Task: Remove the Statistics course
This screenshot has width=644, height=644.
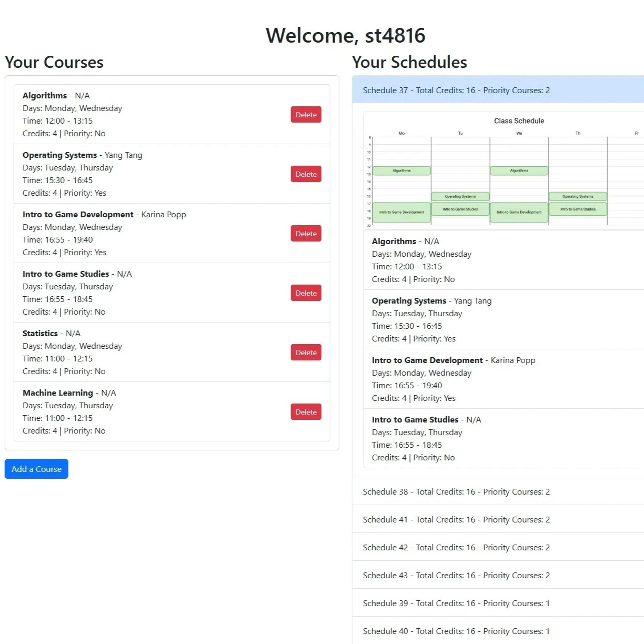Action: (x=306, y=353)
